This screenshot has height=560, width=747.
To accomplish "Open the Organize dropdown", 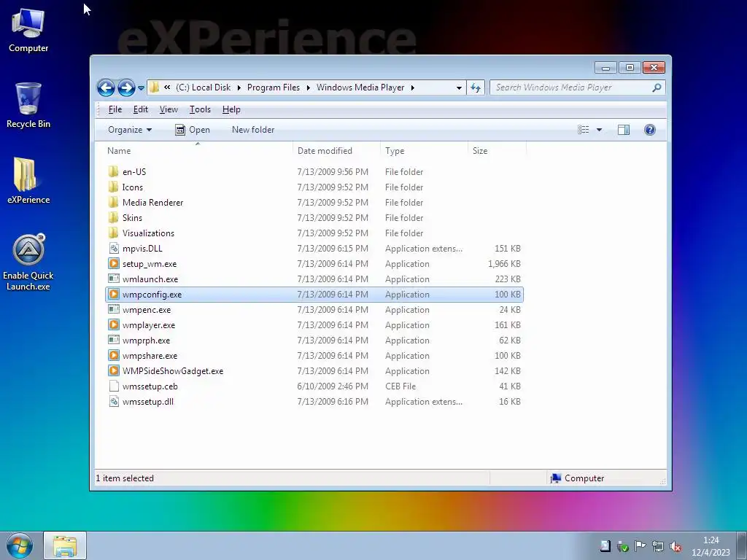I will click(x=130, y=130).
